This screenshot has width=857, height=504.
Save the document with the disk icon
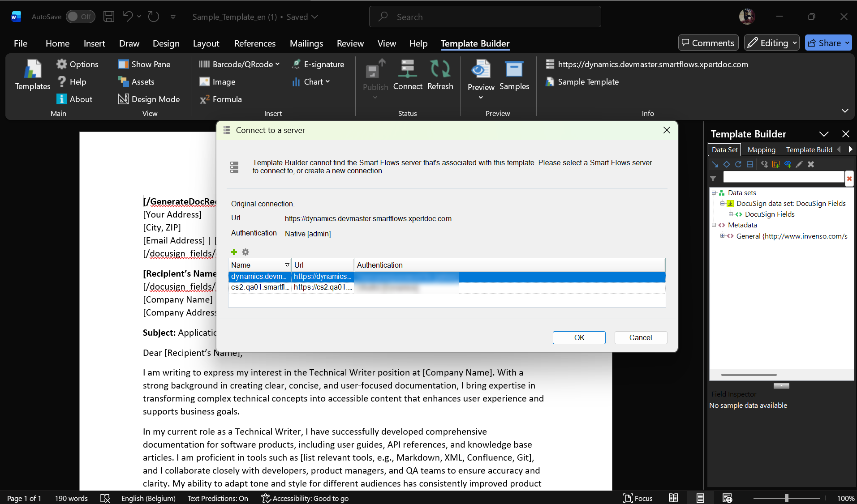point(109,17)
